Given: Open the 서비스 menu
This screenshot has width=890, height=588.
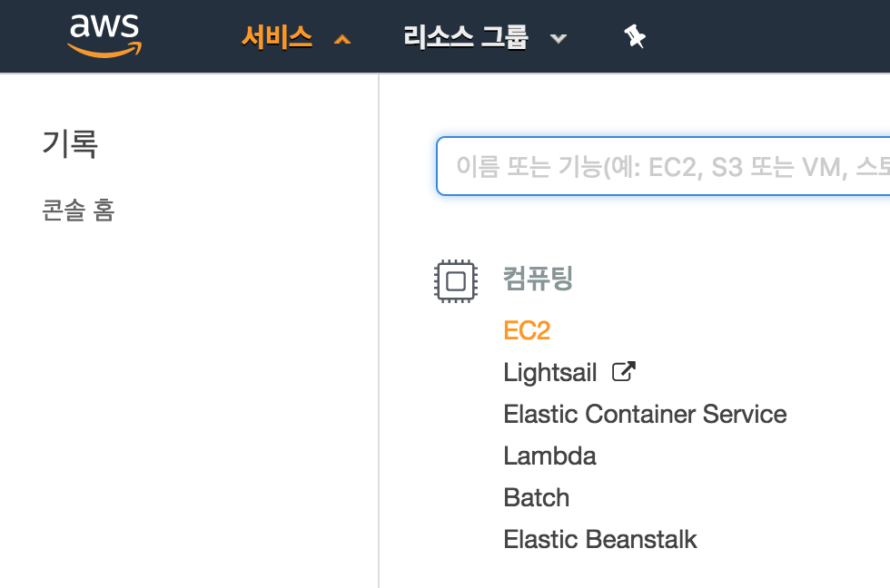Looking at the screenshot, I should 277,37.
